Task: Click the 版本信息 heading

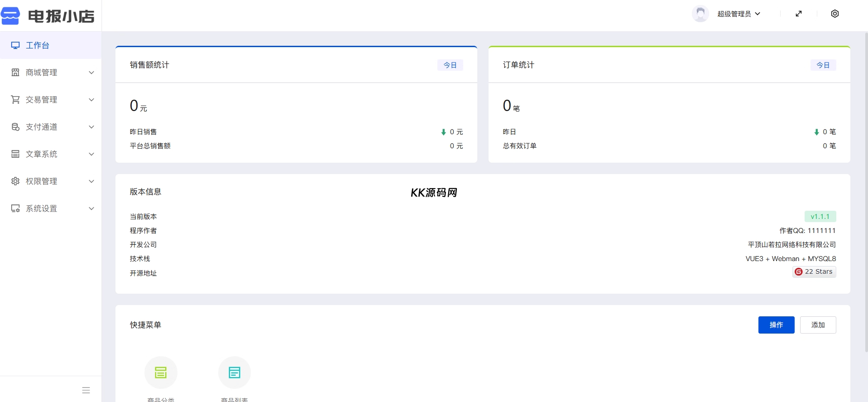Action: (145, 192)
